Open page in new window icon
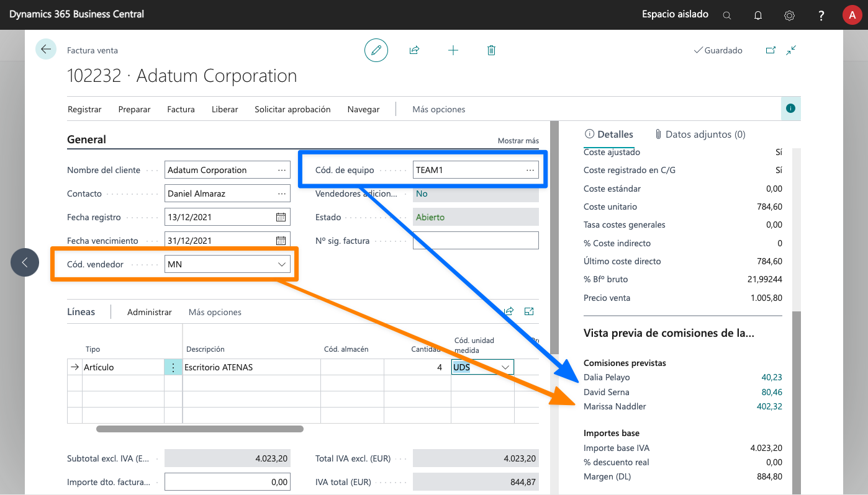 click(771, 50)
